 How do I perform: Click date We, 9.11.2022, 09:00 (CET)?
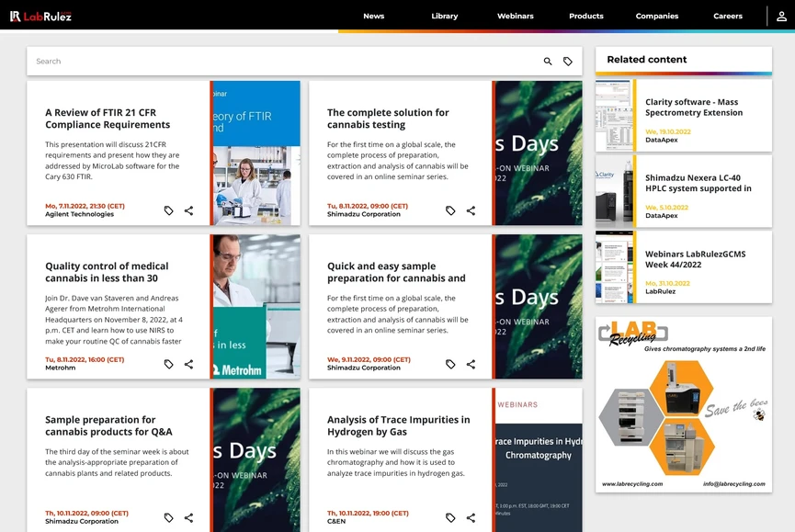pos(369,360)
